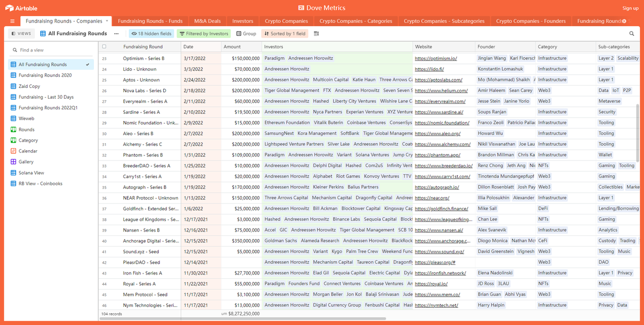Open the Sorted by 1 field menu
The width and height of the screenshot is (644, 325).
coord(285,33)
